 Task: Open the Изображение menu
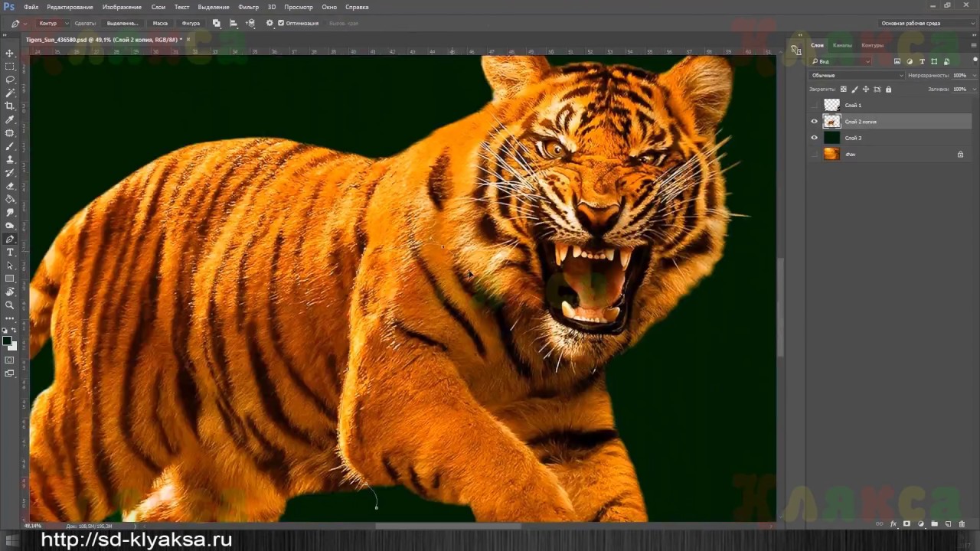(x=122, y=7)
